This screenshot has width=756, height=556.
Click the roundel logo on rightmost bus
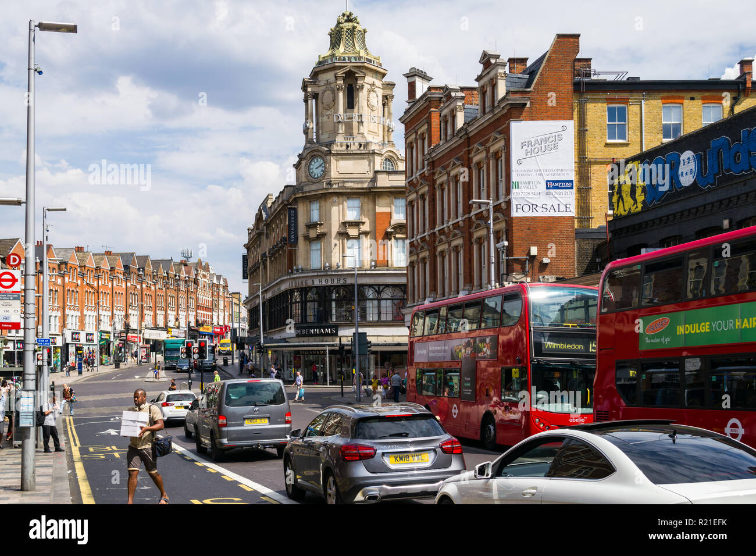coord(734,429)
